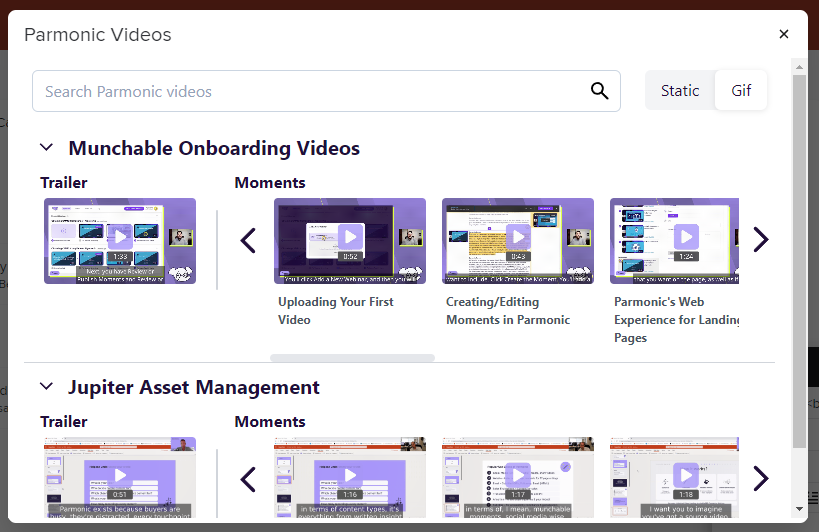
Task: Collapse Munchable Onboarding Videos section
Action: pyautogui.click(x=46, y=148)
